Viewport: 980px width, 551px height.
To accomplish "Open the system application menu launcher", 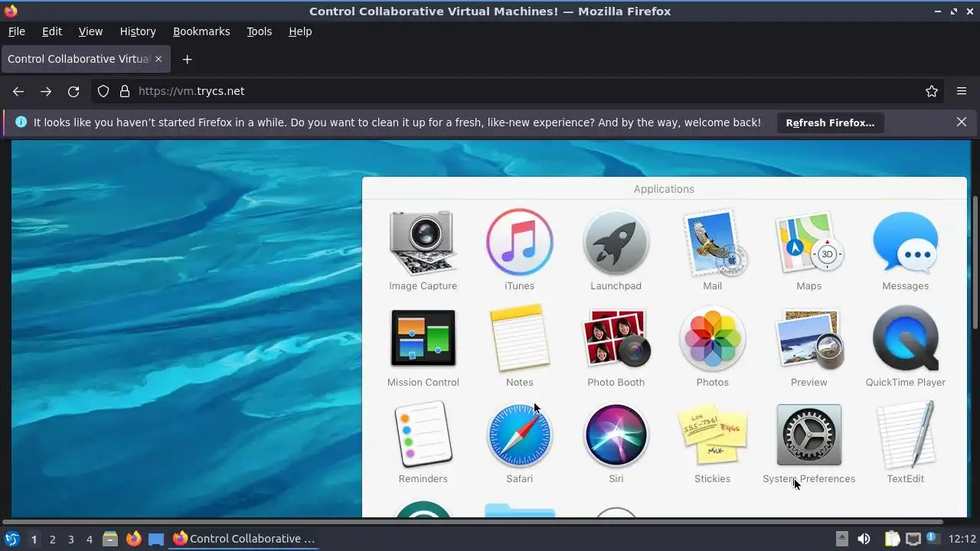I will (12, 539).
